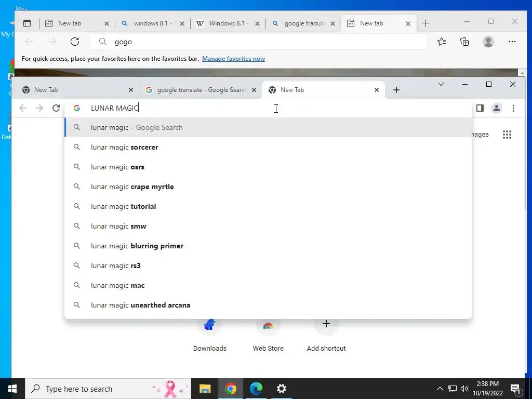Click Chrome reload page icon

[x=56, y=108]
